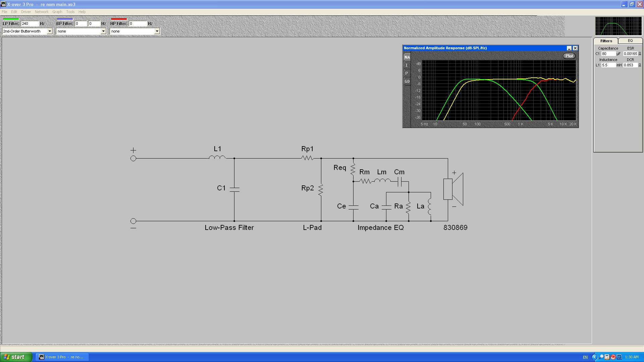Click the second BP Filter frequency field
Viewport: 644px width, 362px height.
pos(94,24)
